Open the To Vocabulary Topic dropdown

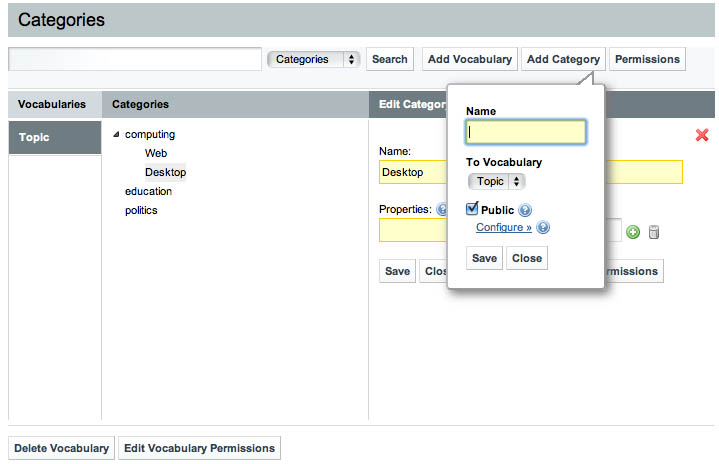tap(496, 182)
